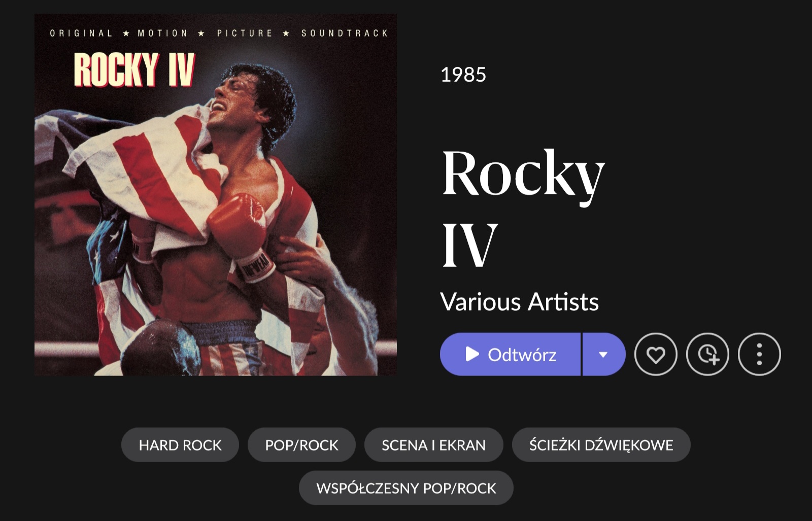
Task: Click the yellow ROCKY IV logo on cover
Action: [134, 69]
